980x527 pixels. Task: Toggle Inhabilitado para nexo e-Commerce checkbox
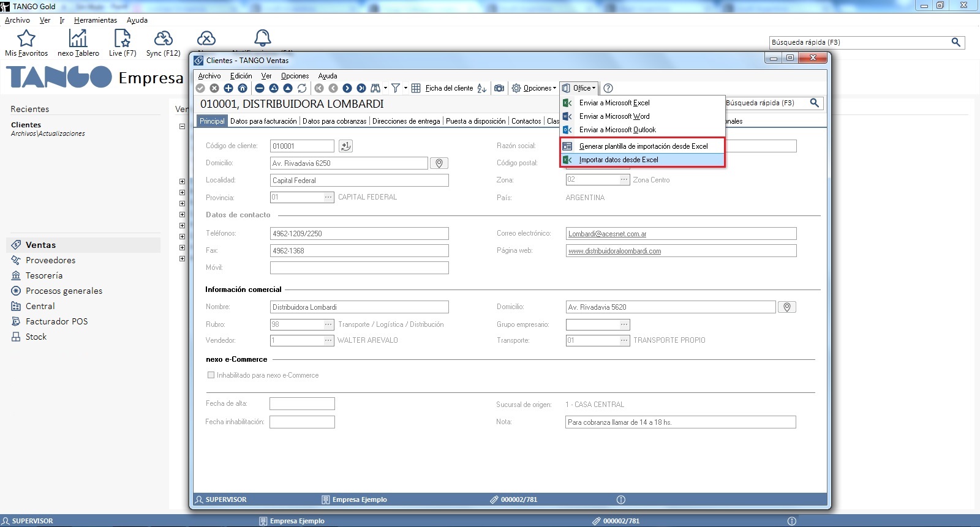click(x=211, y=375)
